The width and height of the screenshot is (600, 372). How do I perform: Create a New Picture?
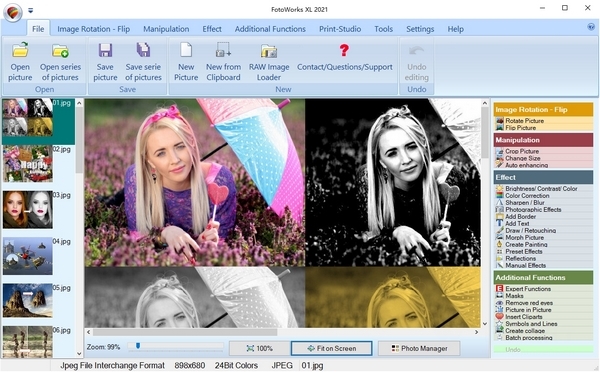[x=186, y=61]
